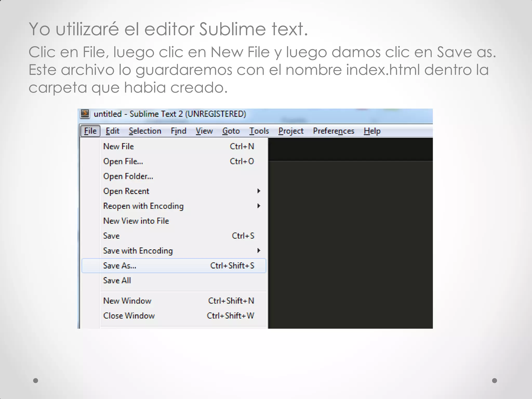532x399 pixels.
Task: Select Open Folder... menu entry
Action: [174, 176]
